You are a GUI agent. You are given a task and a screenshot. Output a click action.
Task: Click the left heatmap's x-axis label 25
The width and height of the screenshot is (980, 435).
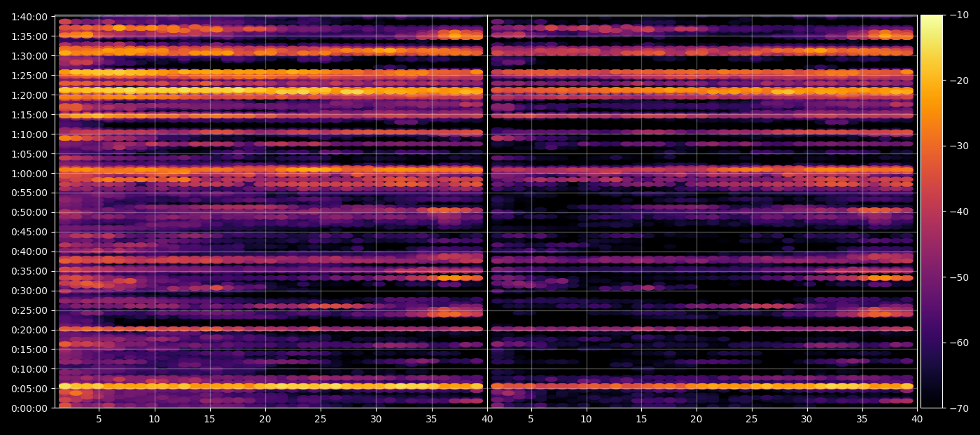pos(321,419)
